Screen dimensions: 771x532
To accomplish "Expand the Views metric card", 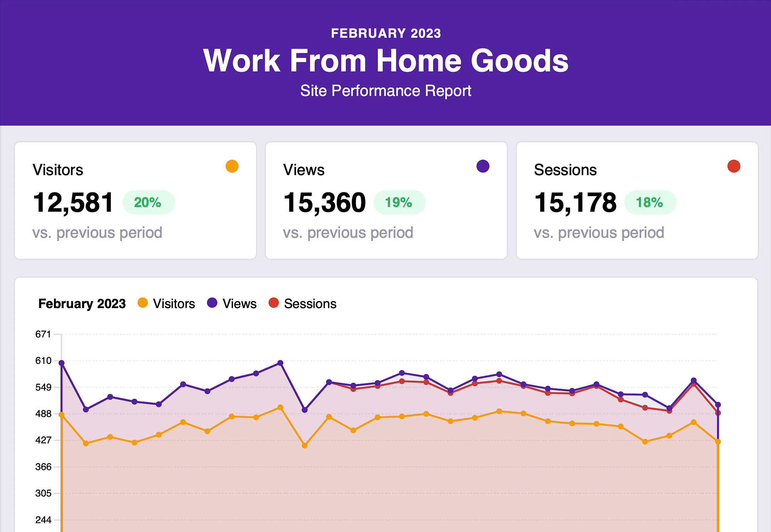I will 385,200.
